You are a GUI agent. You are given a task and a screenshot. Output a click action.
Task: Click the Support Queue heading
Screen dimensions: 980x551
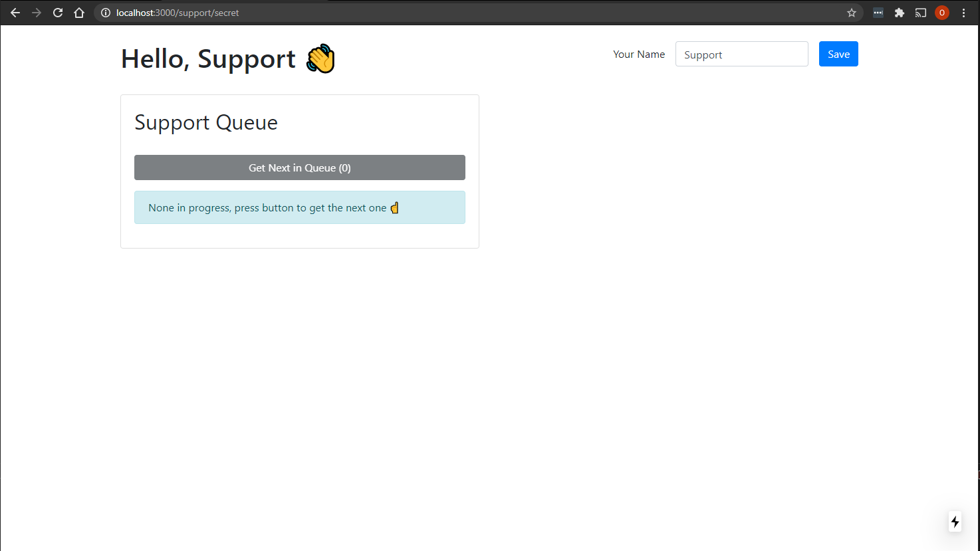tap(205, 122)
